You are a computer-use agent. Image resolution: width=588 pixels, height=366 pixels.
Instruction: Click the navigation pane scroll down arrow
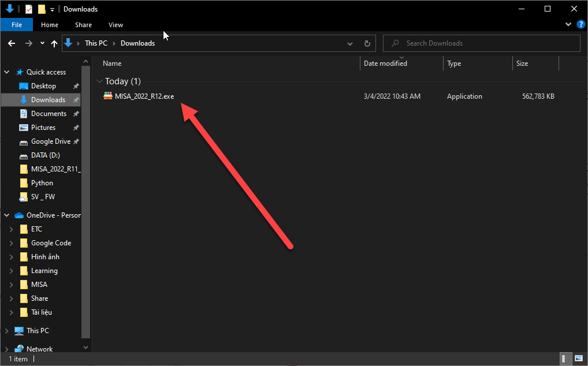tap(86, 348)
